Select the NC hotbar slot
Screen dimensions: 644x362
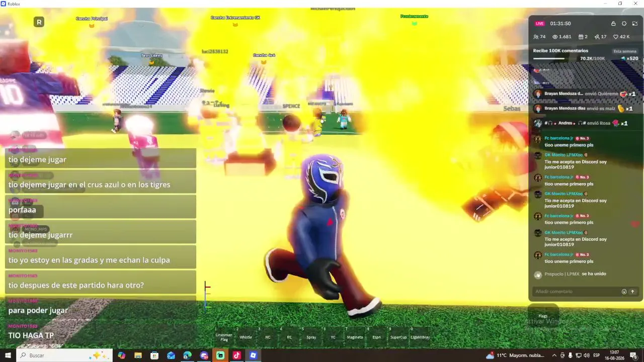coord(268,336)
